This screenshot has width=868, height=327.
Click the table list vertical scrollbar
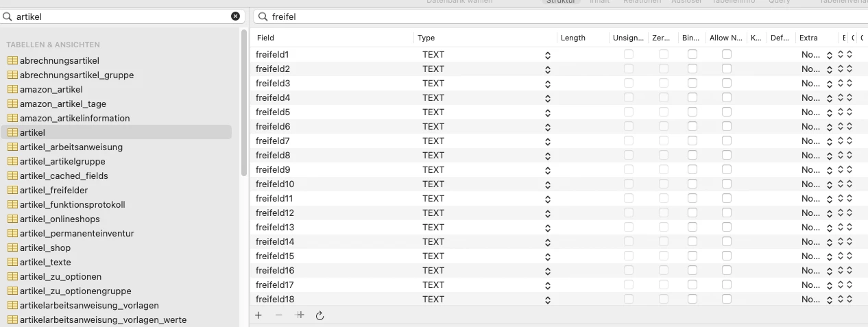(243, 103)
